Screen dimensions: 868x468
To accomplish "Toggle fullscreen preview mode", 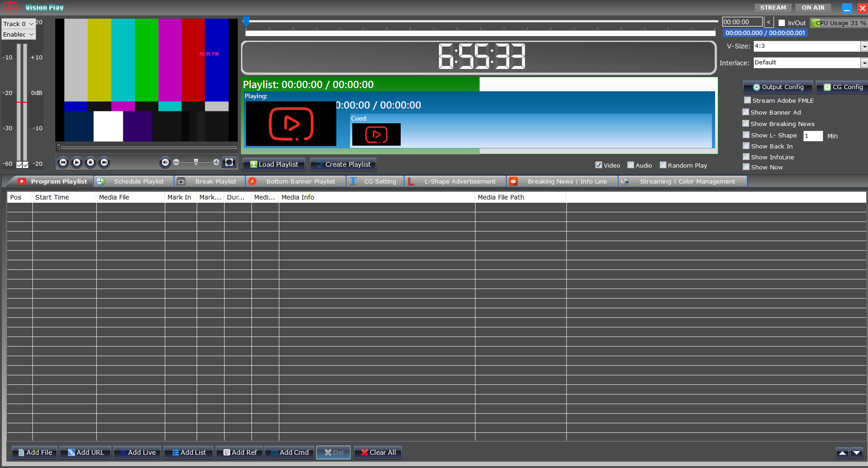I will (x=229, y=162).
